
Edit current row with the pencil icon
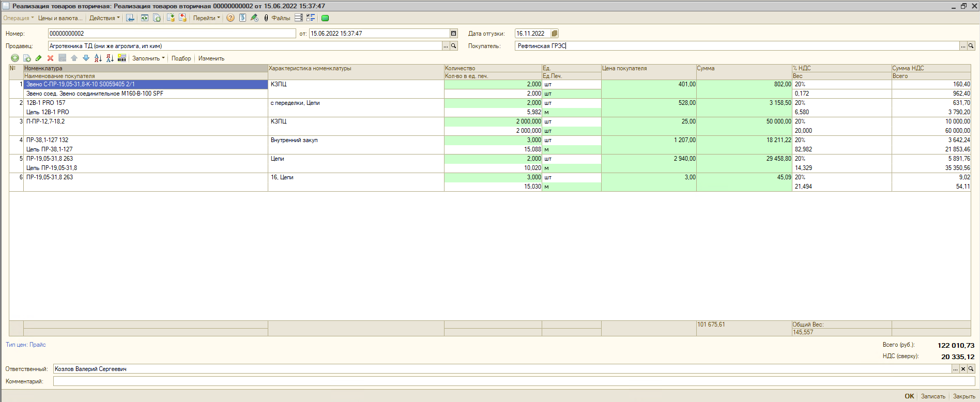pos(39,58)
